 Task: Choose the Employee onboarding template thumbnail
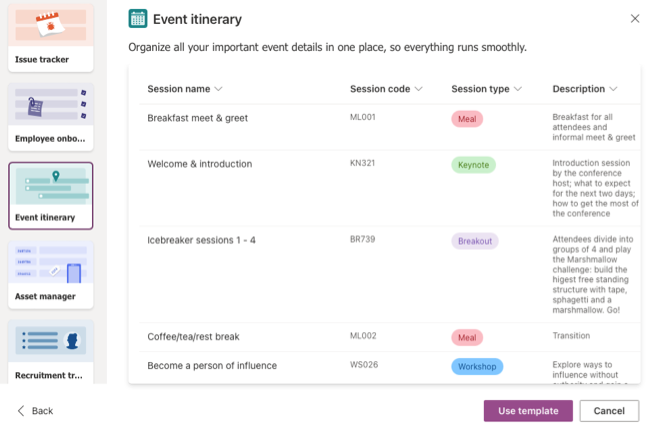click(x=50, y=115)
